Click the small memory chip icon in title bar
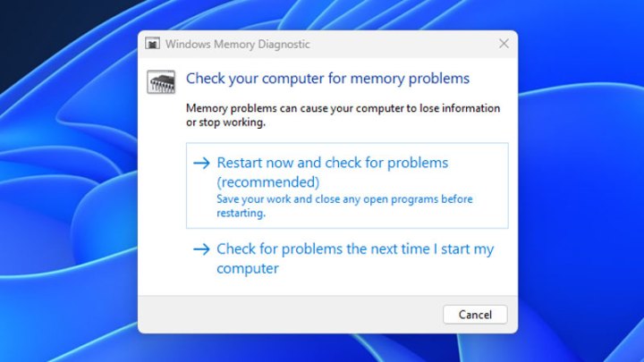 pos(153,43)
